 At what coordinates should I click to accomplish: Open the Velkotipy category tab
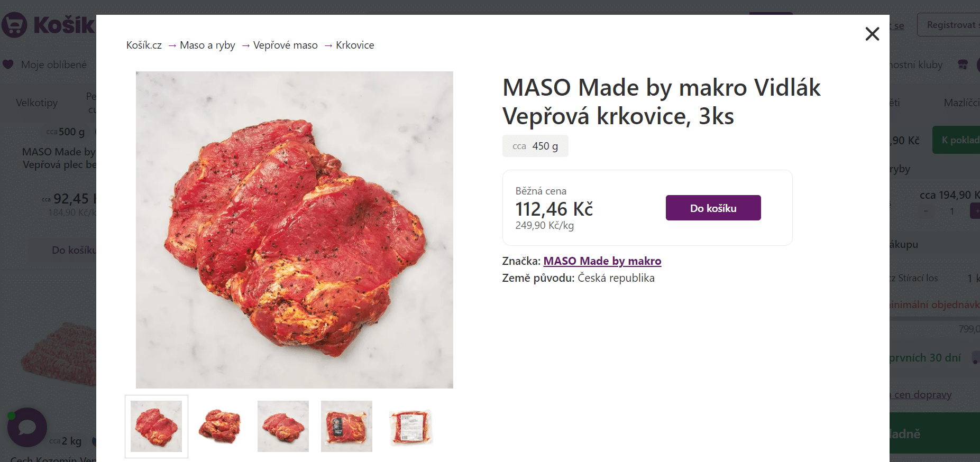[x=36, y=103]
